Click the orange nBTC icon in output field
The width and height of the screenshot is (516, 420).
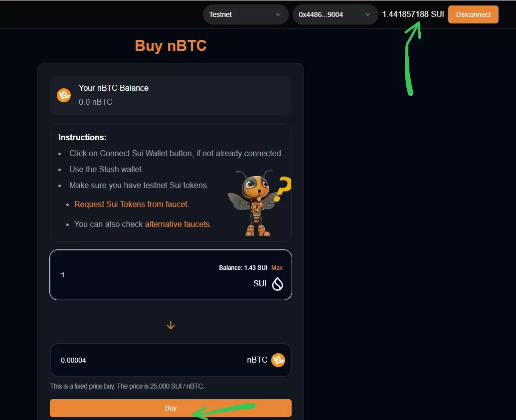pyautogui.click(x=278, y=360)
